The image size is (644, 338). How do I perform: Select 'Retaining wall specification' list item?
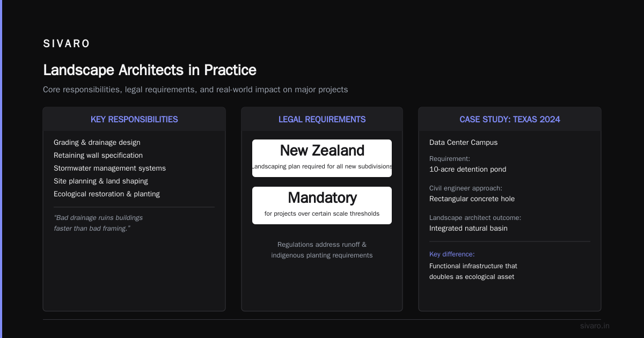[x=98, y=156]
